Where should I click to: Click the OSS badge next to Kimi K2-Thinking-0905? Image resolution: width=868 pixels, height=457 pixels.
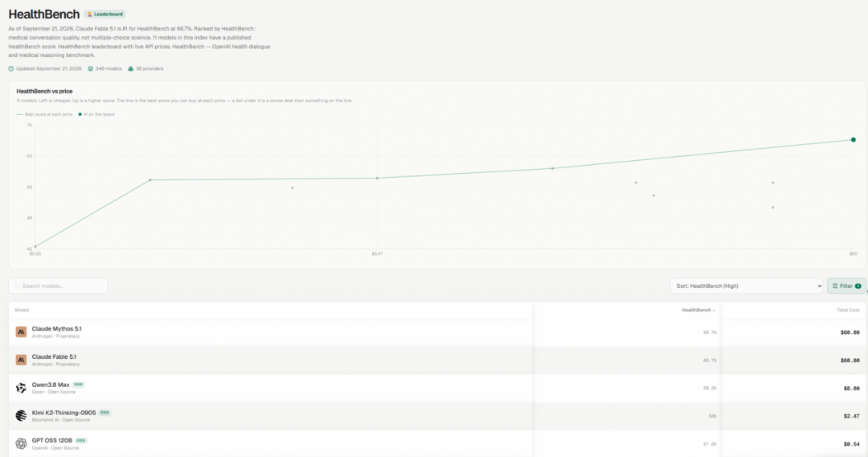point(104,413)
